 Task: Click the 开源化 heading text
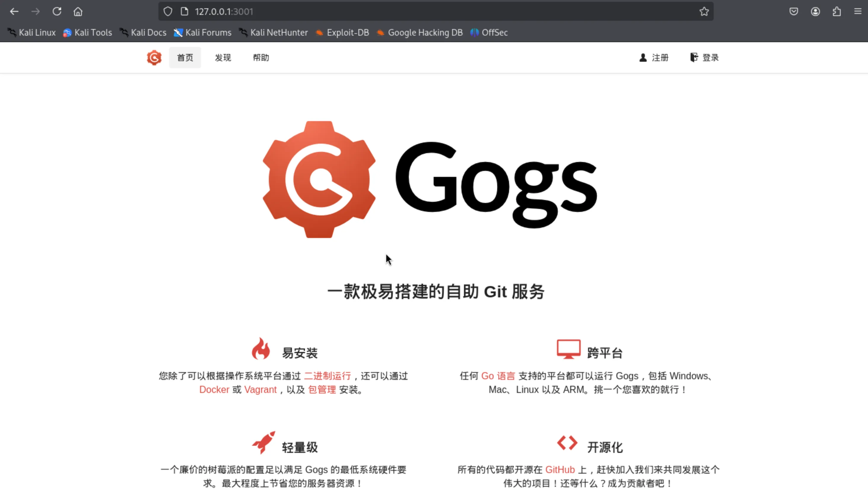pyautogui.click(x=605, y=447)
